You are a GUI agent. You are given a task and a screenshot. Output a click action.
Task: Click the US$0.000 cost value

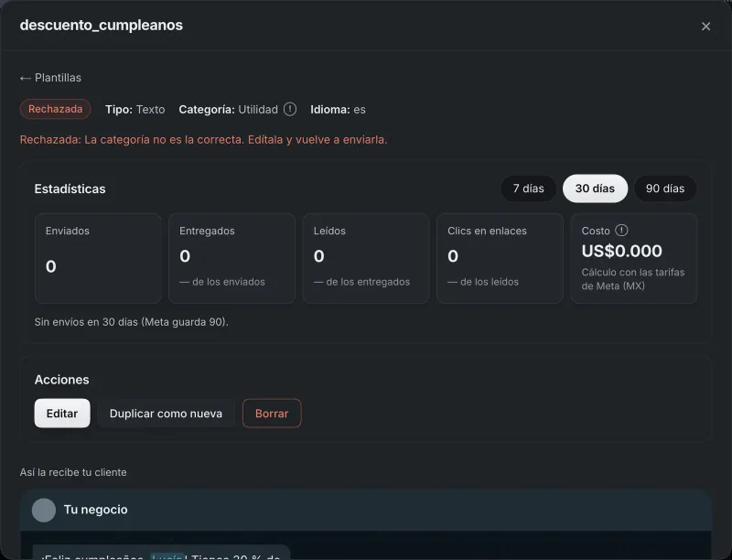point(622,251)
